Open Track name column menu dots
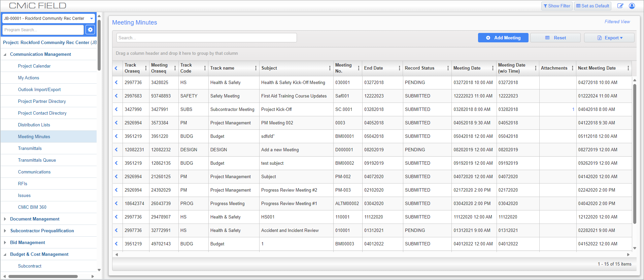The width and height of the screenshot is (644, 280). point(256,68)
